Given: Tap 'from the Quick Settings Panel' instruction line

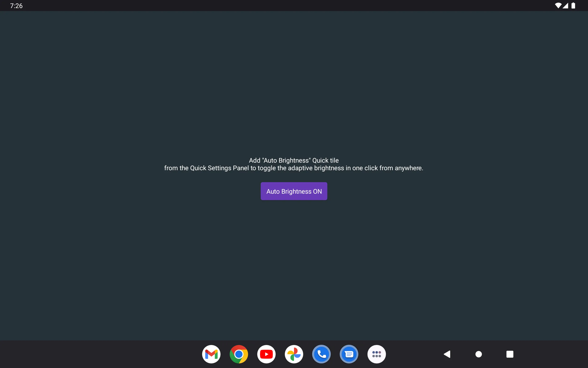Looking at the screenshot, I should coord(294,168).
